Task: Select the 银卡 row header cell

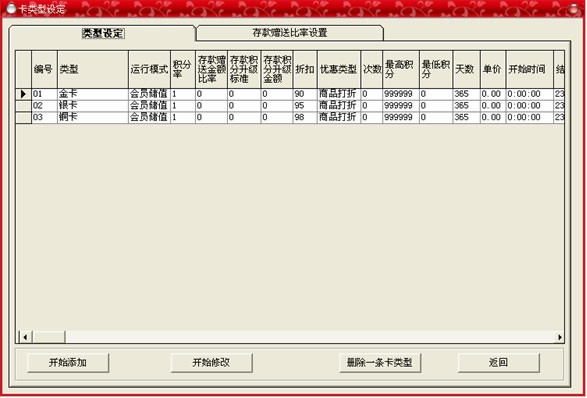Action: [x=23, y=106]
